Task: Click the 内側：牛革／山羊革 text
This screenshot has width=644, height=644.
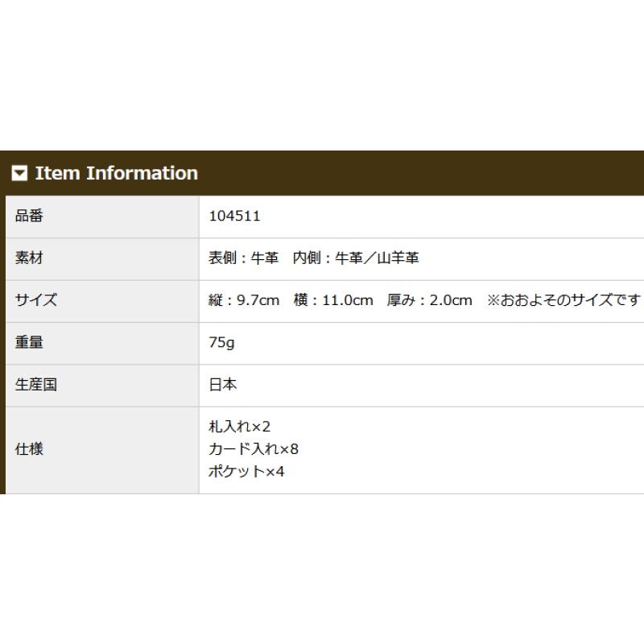Action: (x=356, y=258)
